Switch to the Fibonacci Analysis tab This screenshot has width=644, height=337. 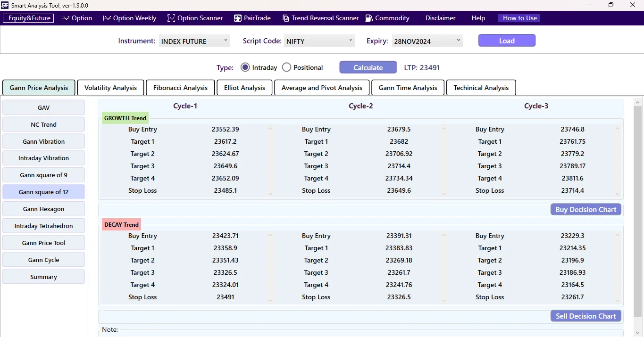pos(180,87)
